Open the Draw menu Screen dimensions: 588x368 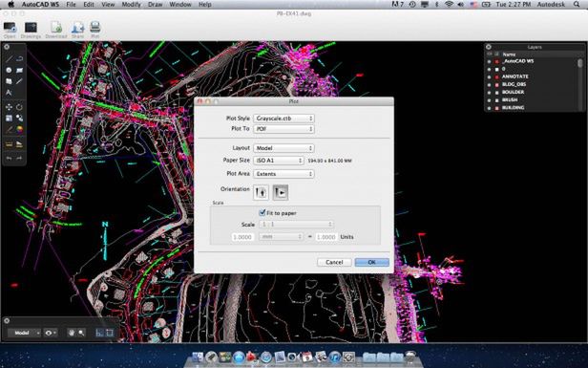(156, 5)
